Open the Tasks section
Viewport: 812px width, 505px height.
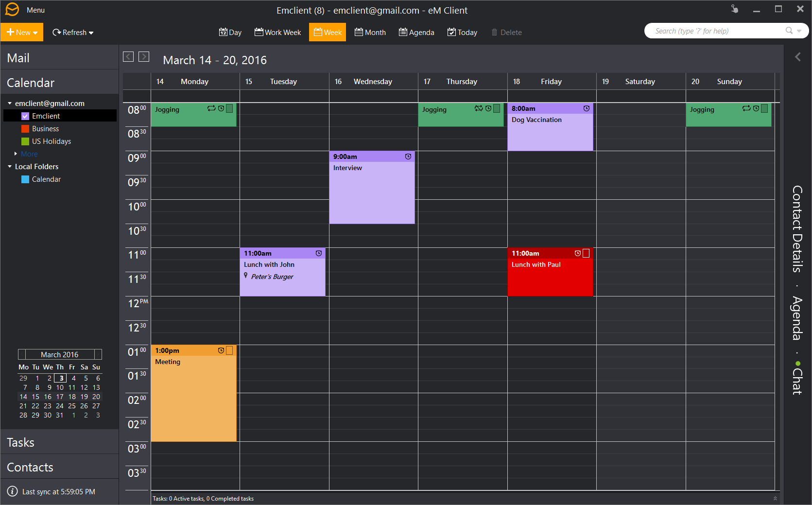pos(20,442)
